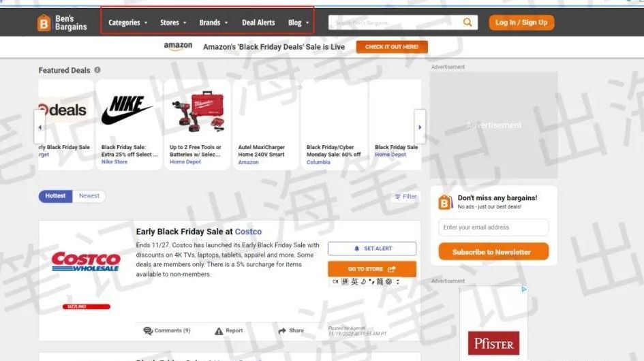Screen dimensions: 644x361
Task: Open Home Depot link under Black Friday Sale
Action: (390, 155)
